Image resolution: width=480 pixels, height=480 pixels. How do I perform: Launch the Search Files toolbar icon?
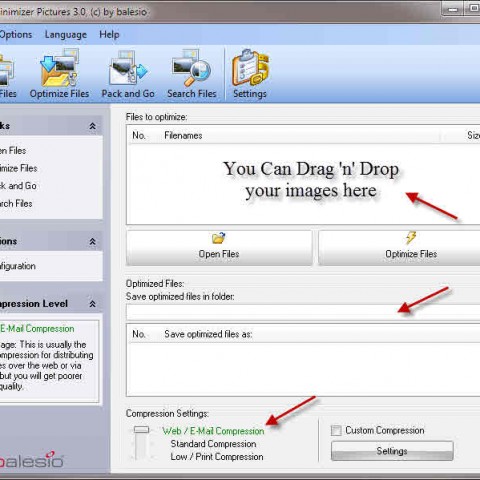[192, 68]
